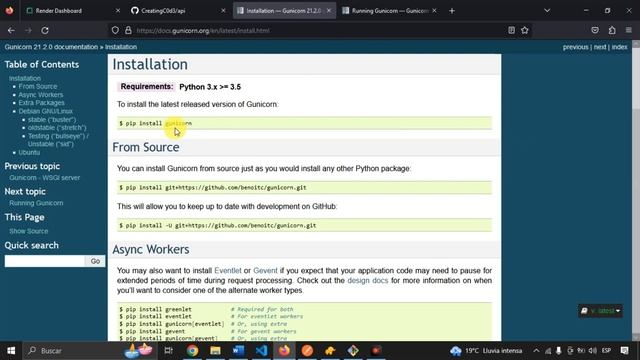
Task: Open the design docs link
Action: click(x=367, y=280)
